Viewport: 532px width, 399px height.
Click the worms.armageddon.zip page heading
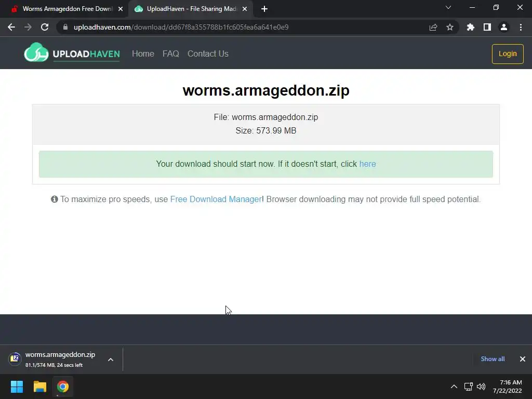[266, 90]
